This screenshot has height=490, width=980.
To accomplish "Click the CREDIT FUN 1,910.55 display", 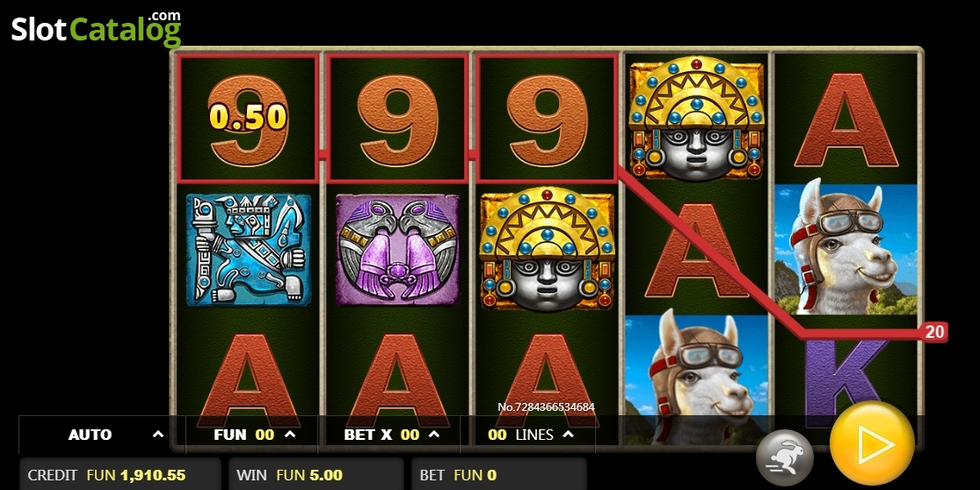I will pyautogui.click(x=120, y=475).
